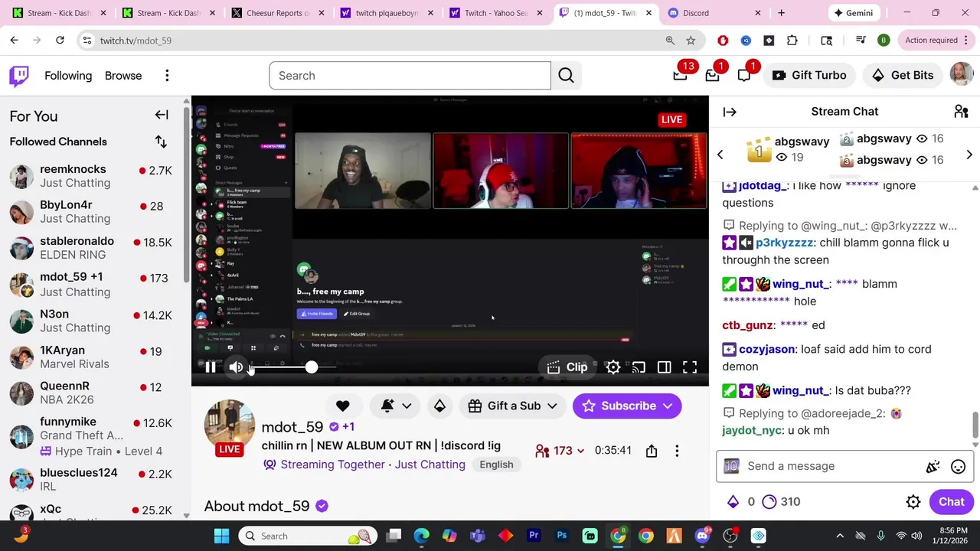Collapse the For You sidebar

[x=162, y=116]
